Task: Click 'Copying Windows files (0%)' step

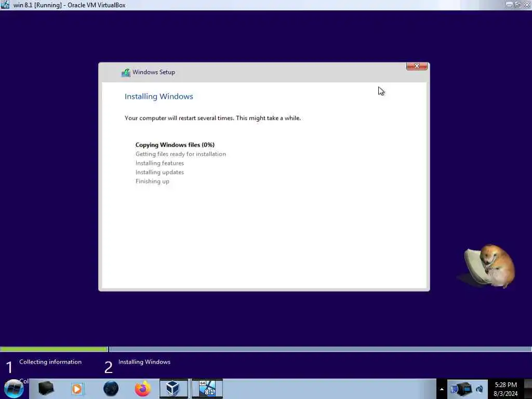Action: pos(175,145)
